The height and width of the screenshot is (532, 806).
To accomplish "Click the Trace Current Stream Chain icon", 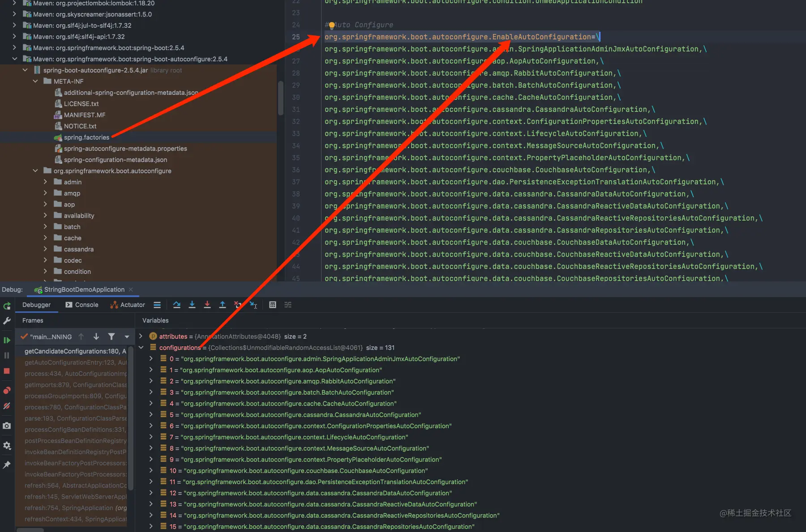I will click(288, 305).
